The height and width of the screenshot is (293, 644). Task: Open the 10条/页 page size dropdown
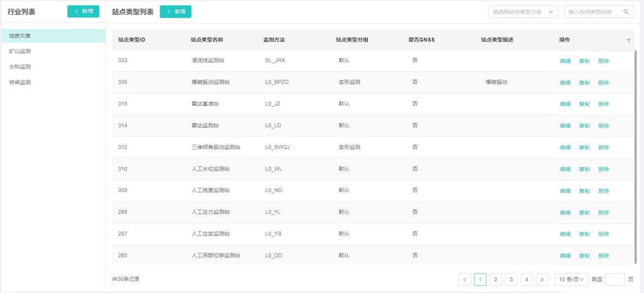571,279
